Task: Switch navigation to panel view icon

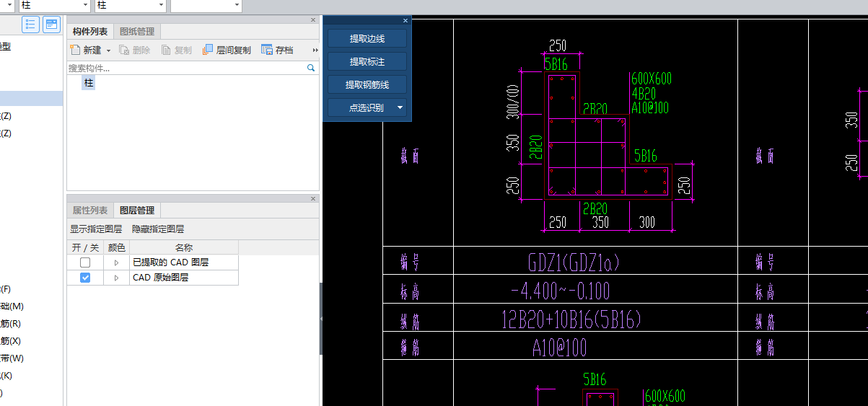Action: point(51,25)
